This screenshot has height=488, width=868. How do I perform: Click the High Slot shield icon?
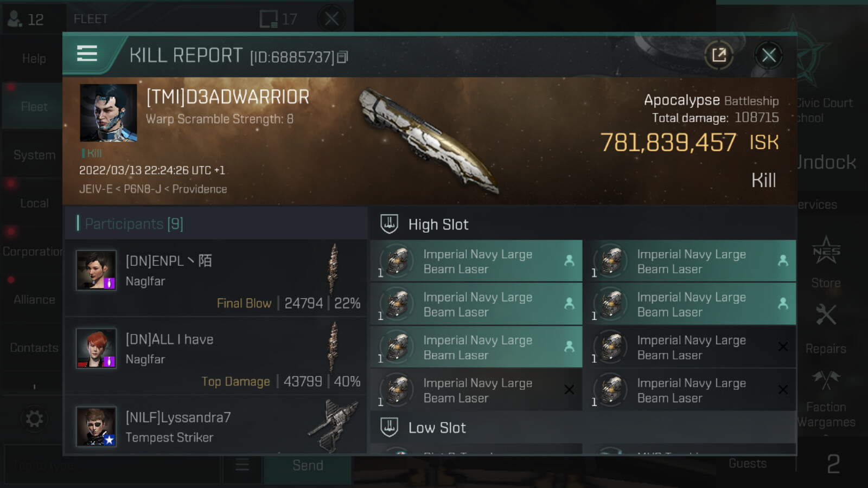click(389, 224)
